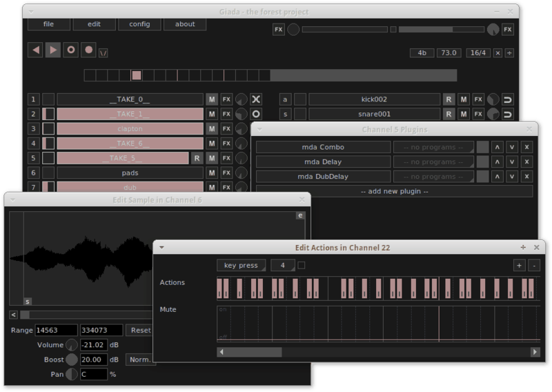Click the rewind to start transport button
Image resolution: width=552 pixels, height=392 pixels.
coord(36,50)
